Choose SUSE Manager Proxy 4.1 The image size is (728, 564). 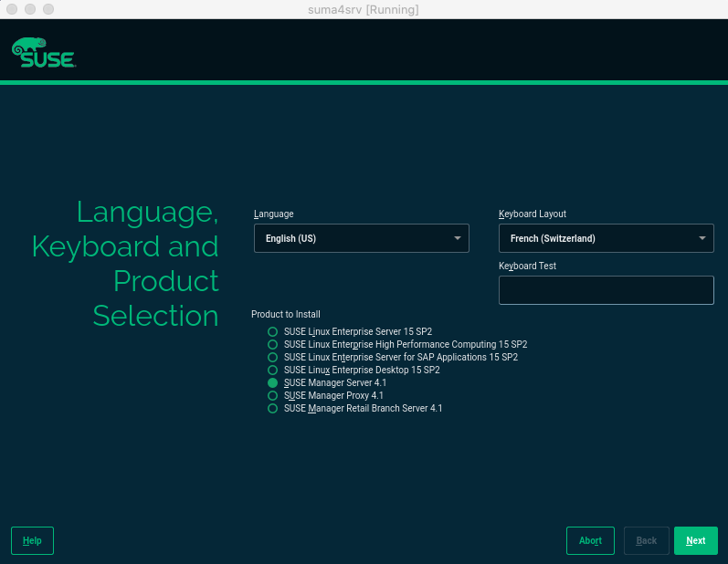(x=325, y=396)
